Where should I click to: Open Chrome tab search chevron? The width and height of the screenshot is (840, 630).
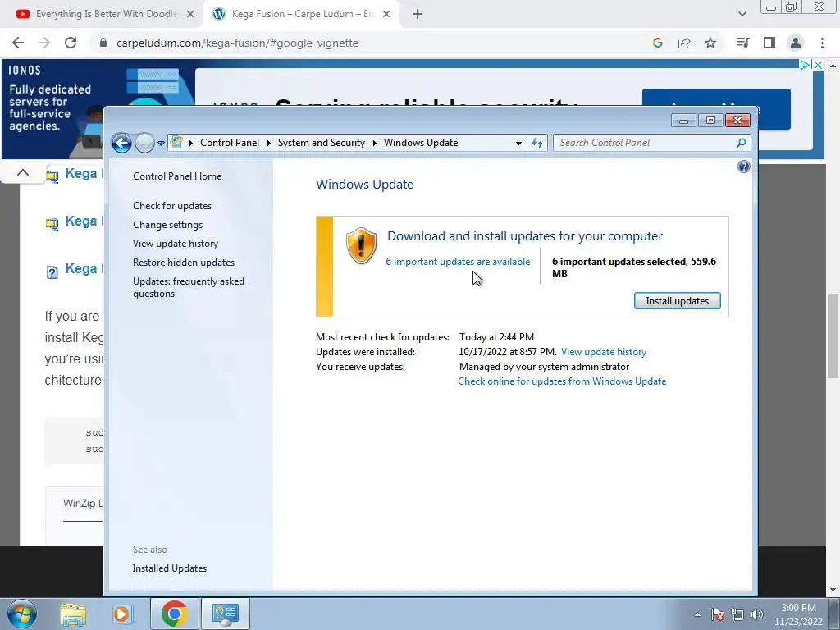coord(742,15)
